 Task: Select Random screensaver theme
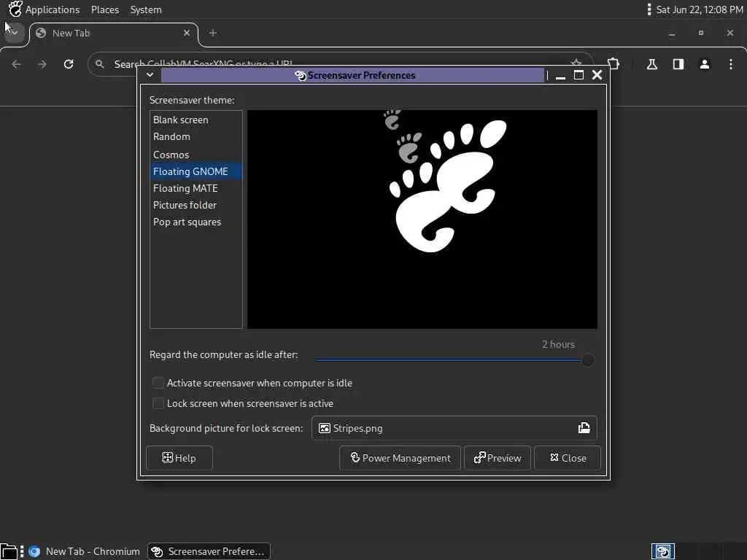[196, 136]
